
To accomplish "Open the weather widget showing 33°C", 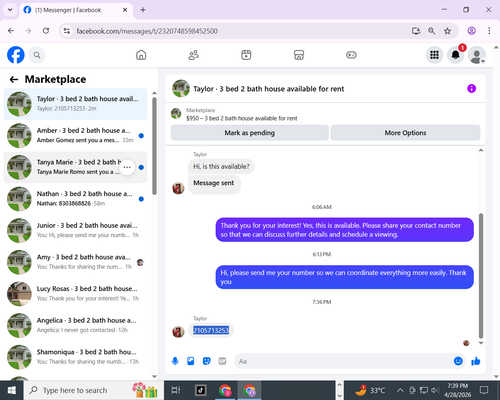I will [x=370, y=390].
